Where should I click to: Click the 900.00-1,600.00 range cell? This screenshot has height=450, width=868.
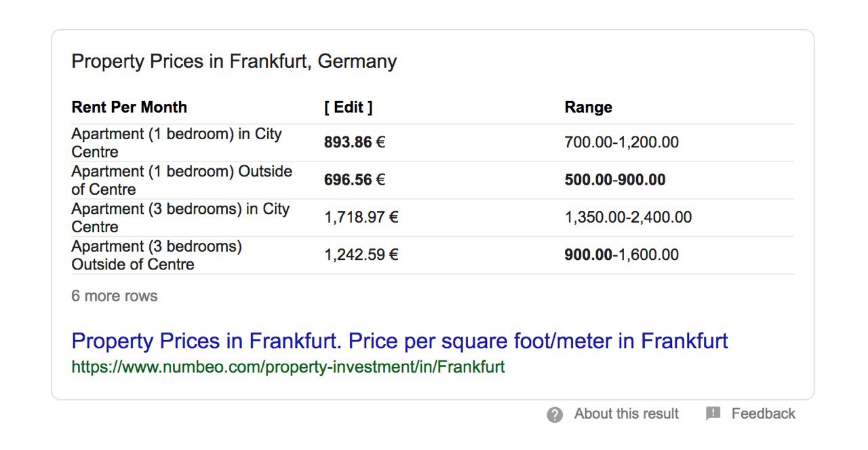(x=621, y=255)
